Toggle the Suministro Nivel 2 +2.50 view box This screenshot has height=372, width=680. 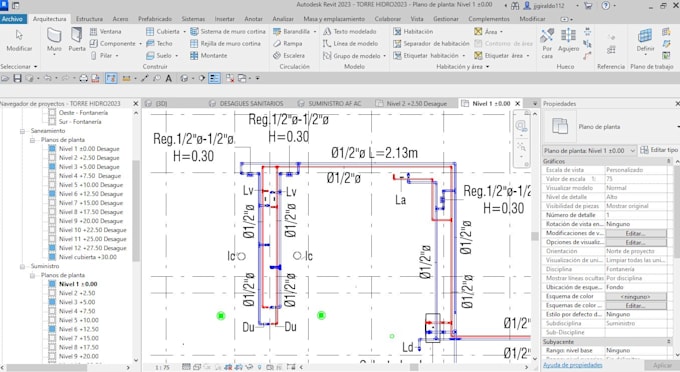coord(52,293)
